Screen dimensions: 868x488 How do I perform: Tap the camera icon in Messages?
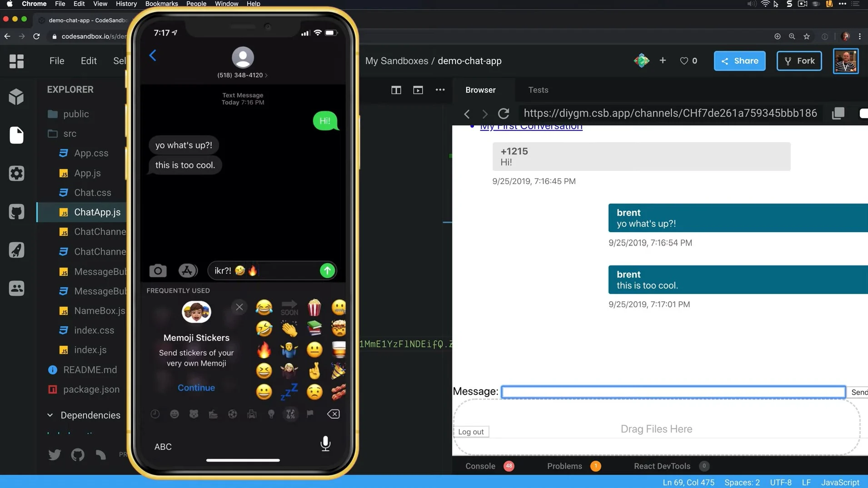tap(158, 271)
